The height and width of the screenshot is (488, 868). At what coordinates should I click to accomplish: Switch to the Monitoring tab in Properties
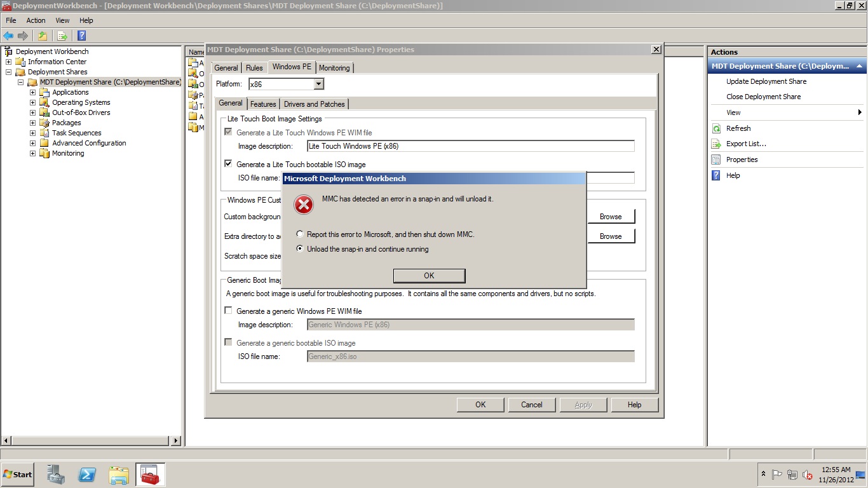tap(334, 68)
